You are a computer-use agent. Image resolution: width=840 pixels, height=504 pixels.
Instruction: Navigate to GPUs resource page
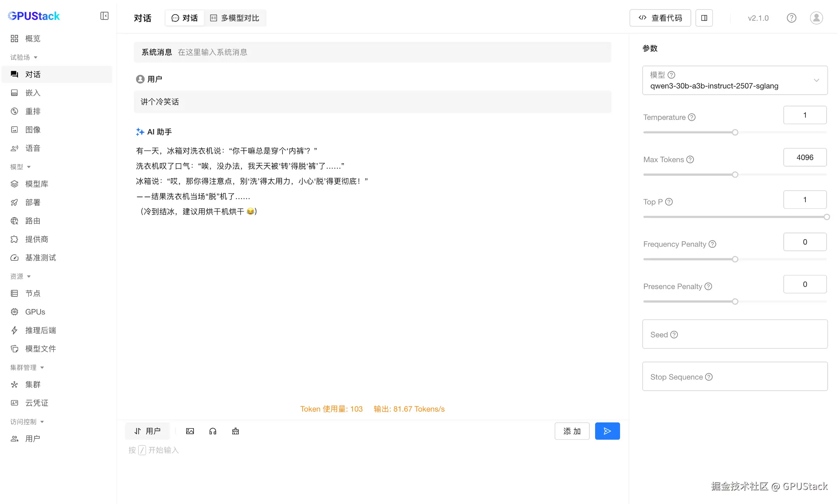click(35, 312)
